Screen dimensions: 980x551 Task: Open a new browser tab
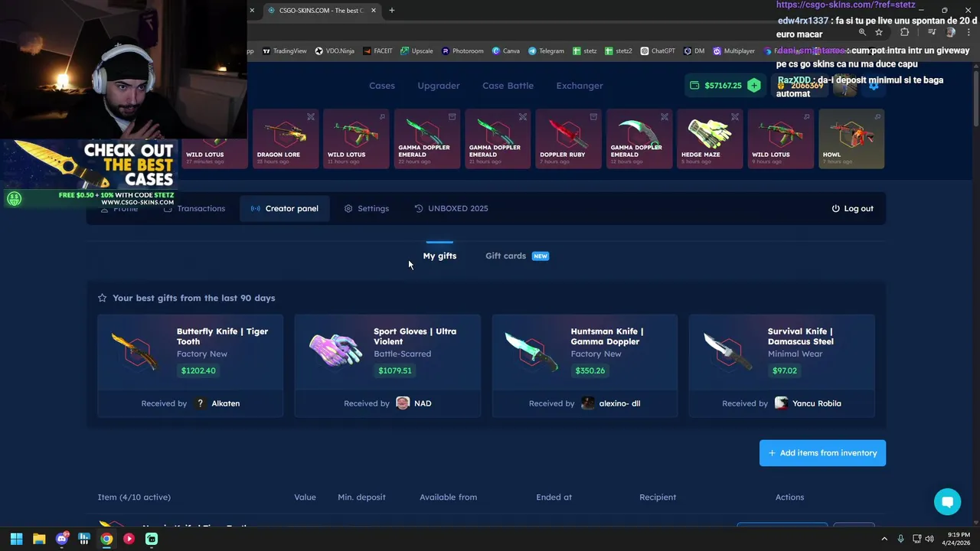click(x=392, y=11)
